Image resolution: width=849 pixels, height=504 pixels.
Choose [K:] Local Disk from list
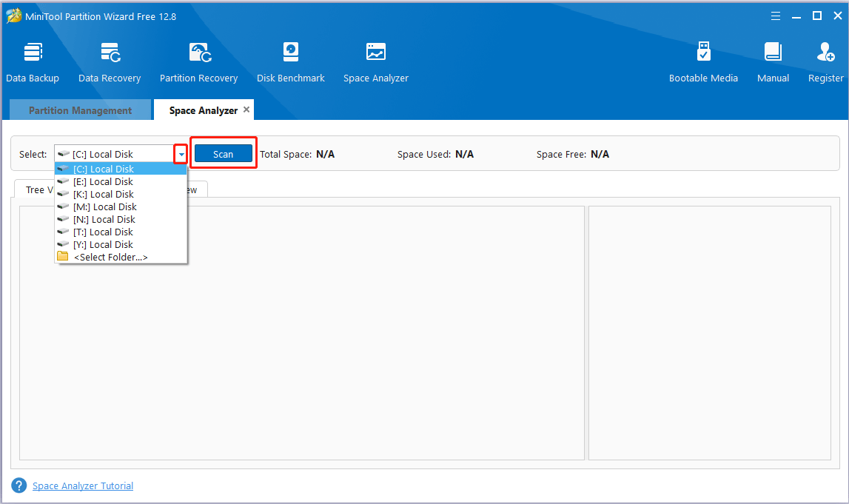[121, 194]
